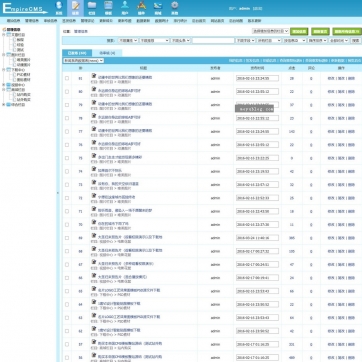The width and height of the screenshot is (362, 362).
Task: Expand the 视频中心 tree node
Action: 4,85
